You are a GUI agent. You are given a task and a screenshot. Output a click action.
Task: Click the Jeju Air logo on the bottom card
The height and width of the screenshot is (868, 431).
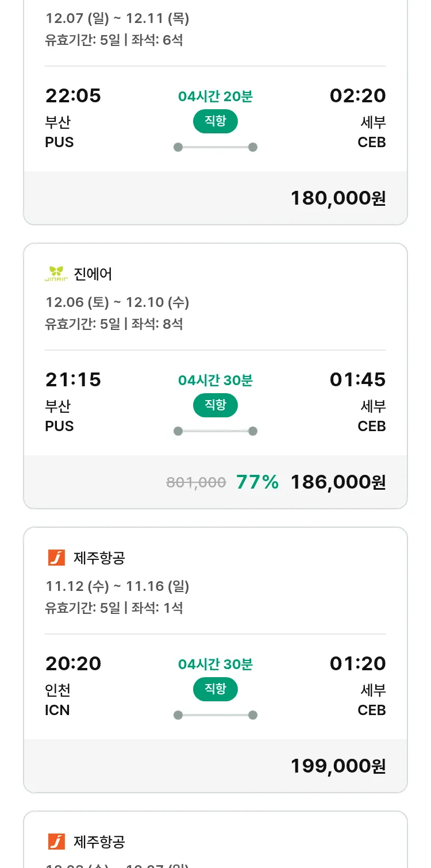tap(56, 842)
